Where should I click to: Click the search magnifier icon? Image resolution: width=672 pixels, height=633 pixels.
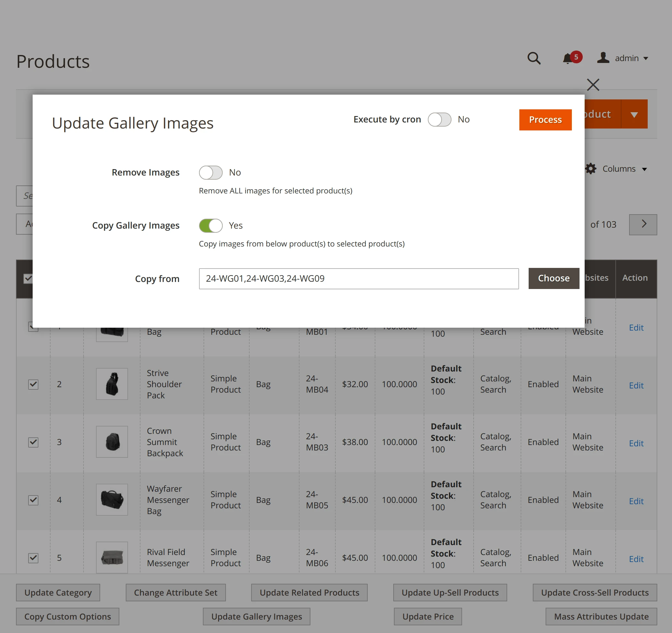[534, 58]
